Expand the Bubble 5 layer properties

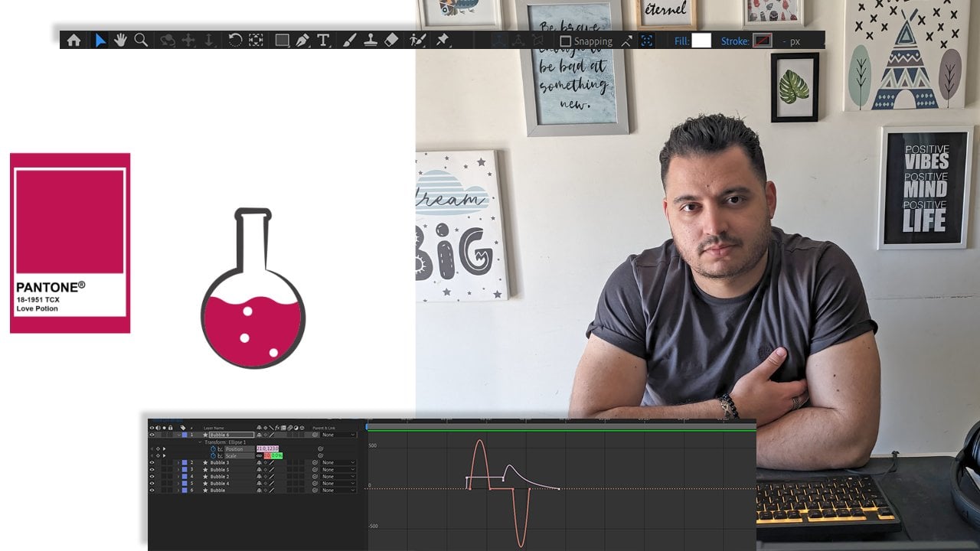click(x=178, y=470)
